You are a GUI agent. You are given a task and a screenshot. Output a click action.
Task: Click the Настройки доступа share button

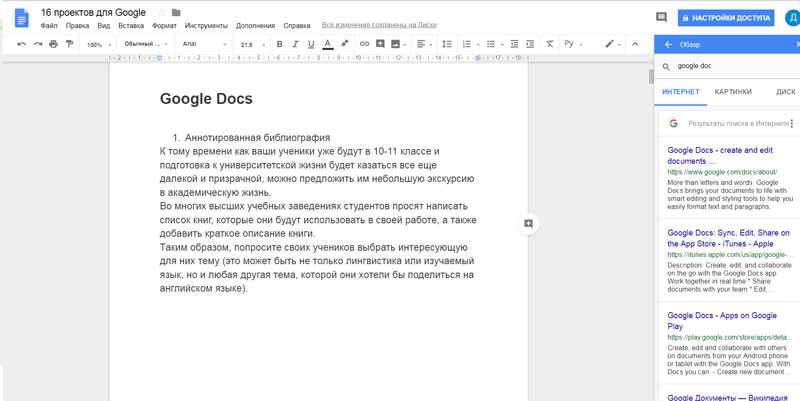click(x=726, y=18)
